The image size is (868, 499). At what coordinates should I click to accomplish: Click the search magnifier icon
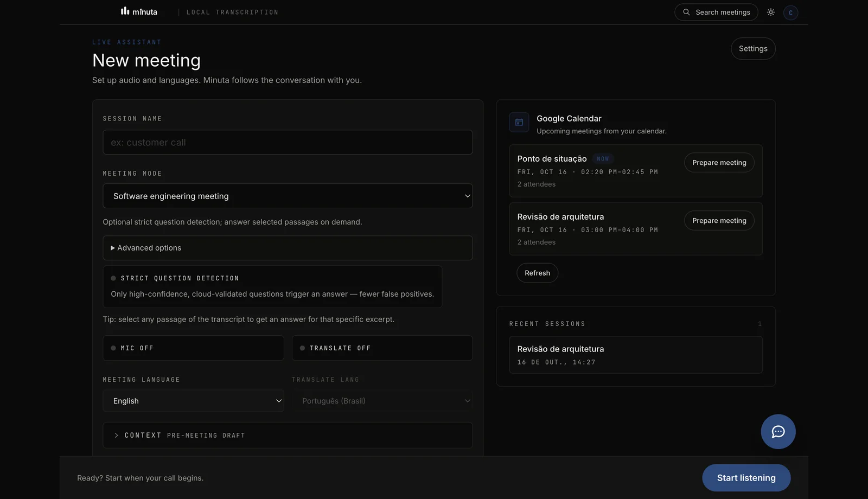point(686,12)
